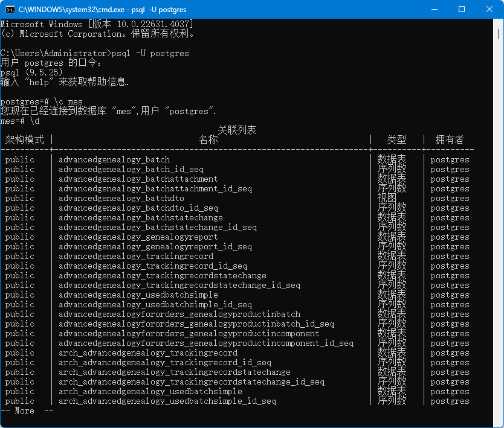Click the name 'advancedgenealogy_genealogyreport_id_seq'
The width and height of the screenshot is (504, 428).
pyautogui.click(x=155, y=246)
